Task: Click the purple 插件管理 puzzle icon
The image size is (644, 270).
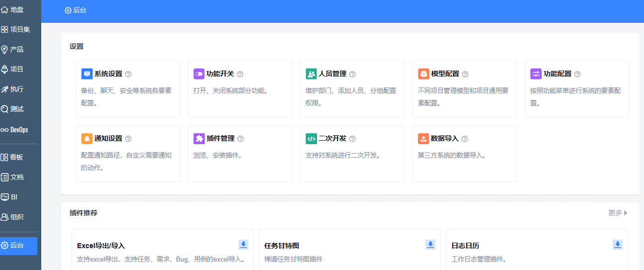Action: 199,138
